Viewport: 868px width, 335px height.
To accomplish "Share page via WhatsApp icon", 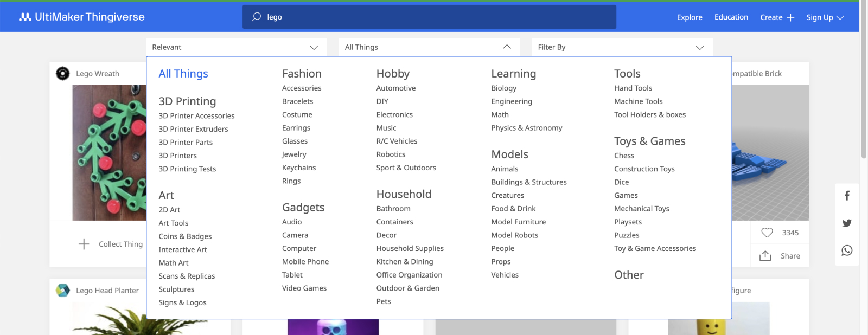I will (847, 250).
